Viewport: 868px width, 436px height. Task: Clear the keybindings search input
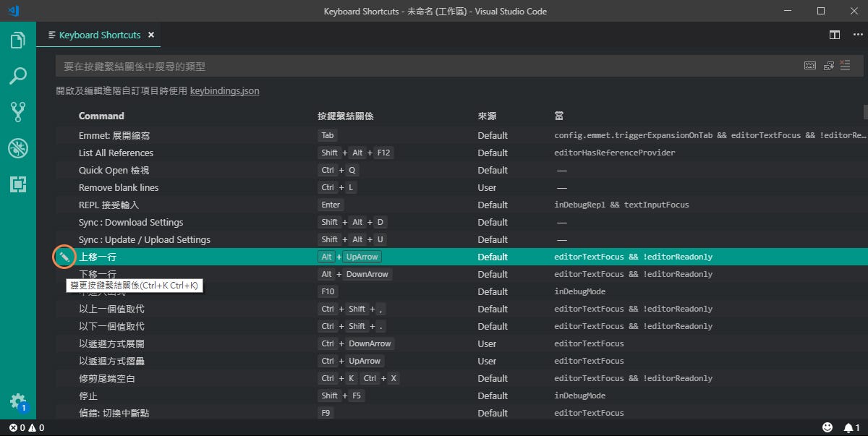tap(846, 66)
